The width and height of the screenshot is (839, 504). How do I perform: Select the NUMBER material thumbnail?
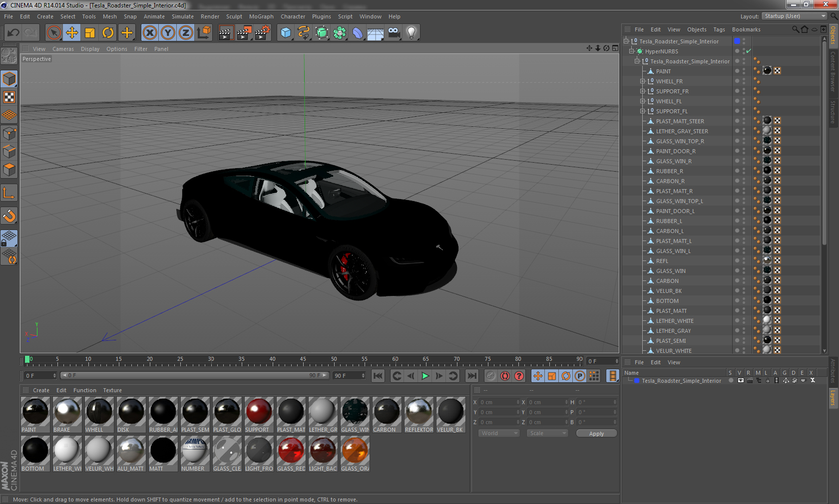pyautogui.click(x=195, y=451)
